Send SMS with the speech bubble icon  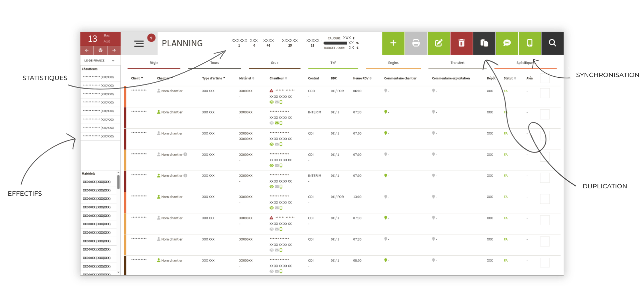(x=507, y=43)
